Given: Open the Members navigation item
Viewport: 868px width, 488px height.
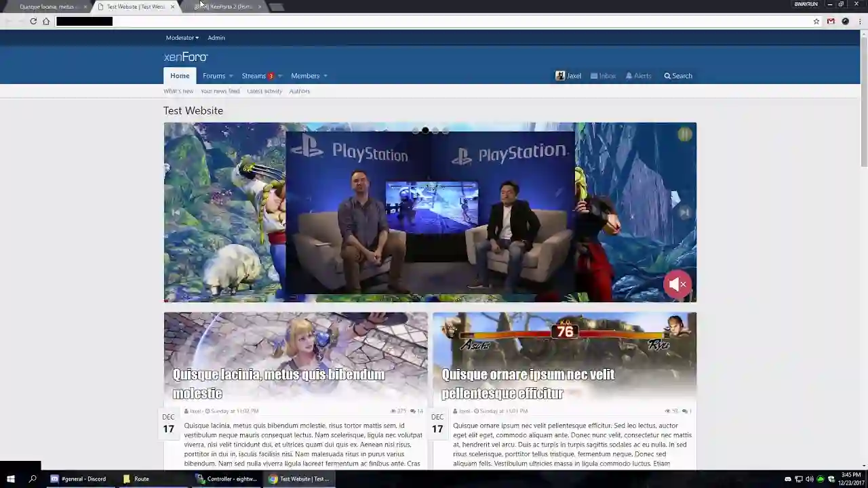Looking at the screenshot, I should click(x=305, y=76).
